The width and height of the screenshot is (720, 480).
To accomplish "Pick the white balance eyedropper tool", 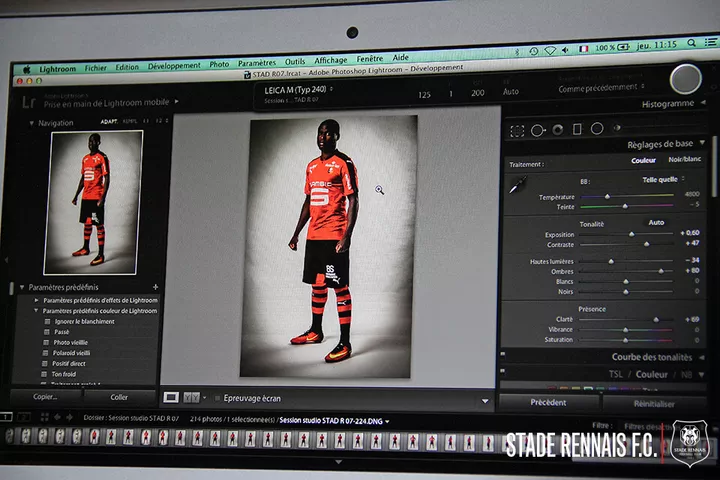I will tap(517, 185).
